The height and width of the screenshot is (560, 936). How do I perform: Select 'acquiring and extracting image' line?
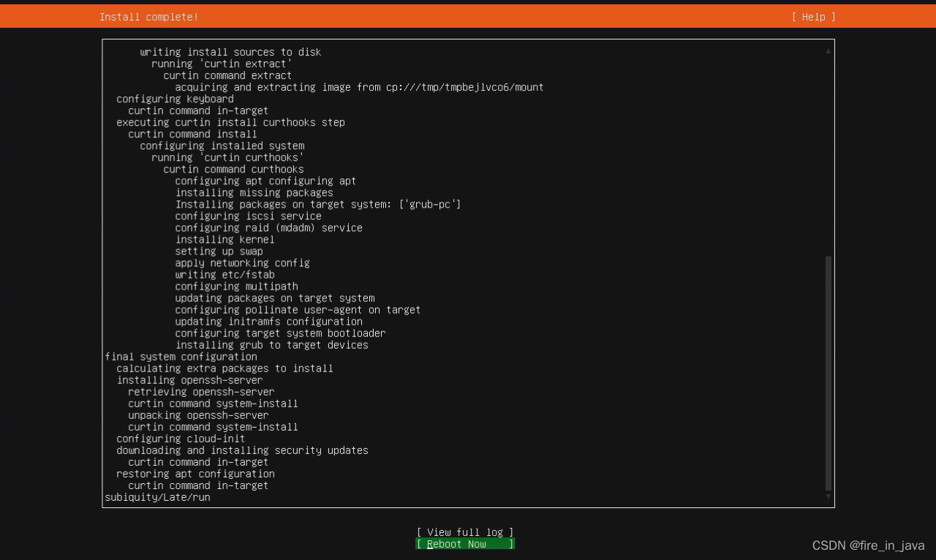tap(360, 87)
